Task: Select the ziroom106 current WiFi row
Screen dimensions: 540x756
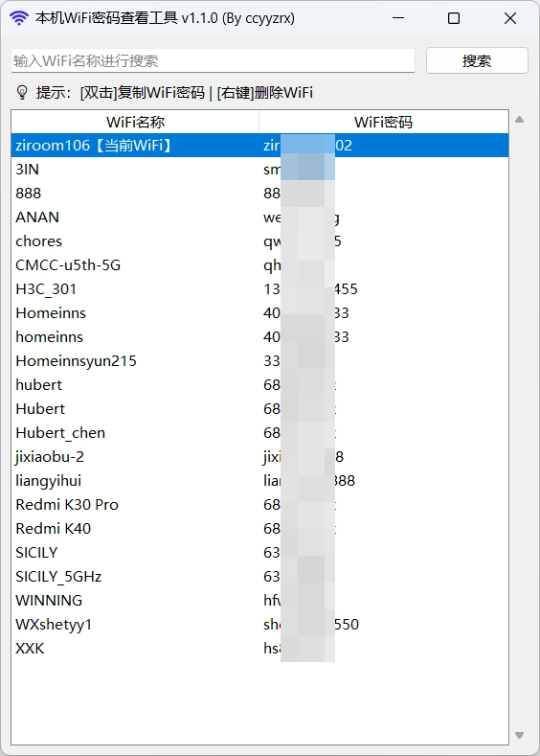Action: point(259,145)
